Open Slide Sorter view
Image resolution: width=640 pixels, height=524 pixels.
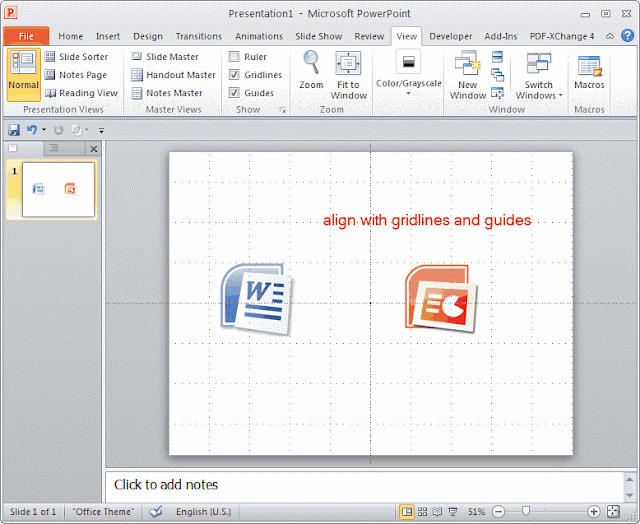click(x=76, y=57)
